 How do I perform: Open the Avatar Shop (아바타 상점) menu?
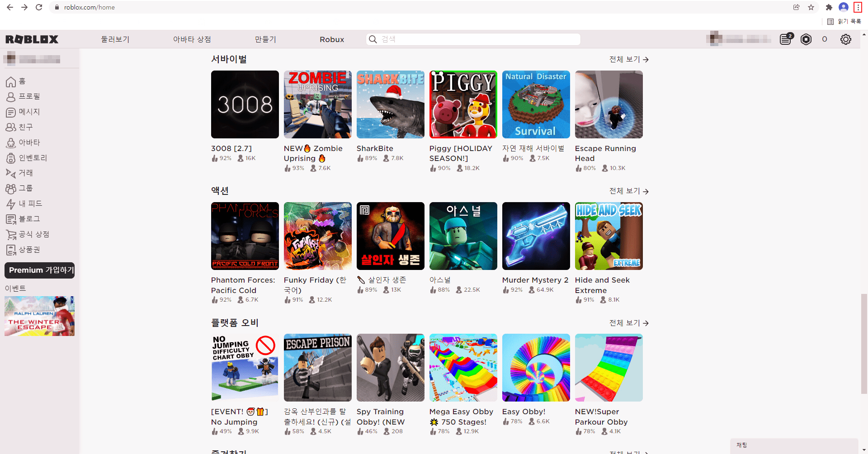pyautogui.click(x=192, y=39)
